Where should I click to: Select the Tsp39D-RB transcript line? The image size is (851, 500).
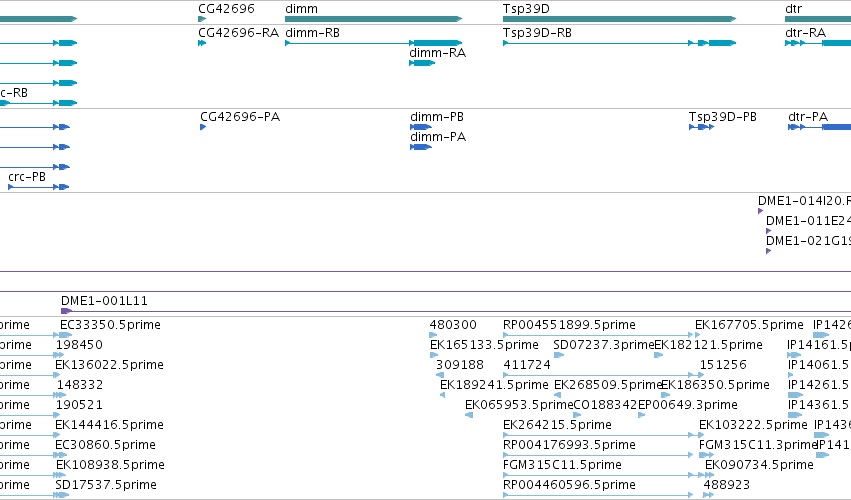619,43
